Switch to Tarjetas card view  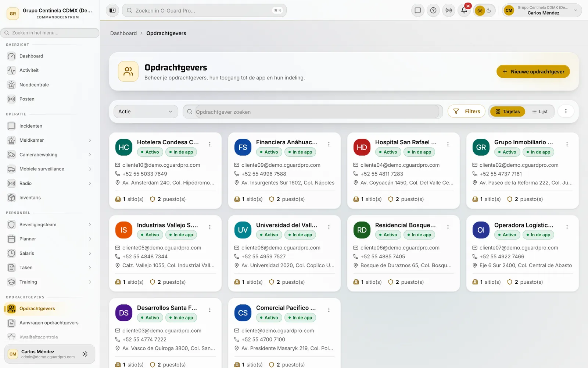pos(508,112)
